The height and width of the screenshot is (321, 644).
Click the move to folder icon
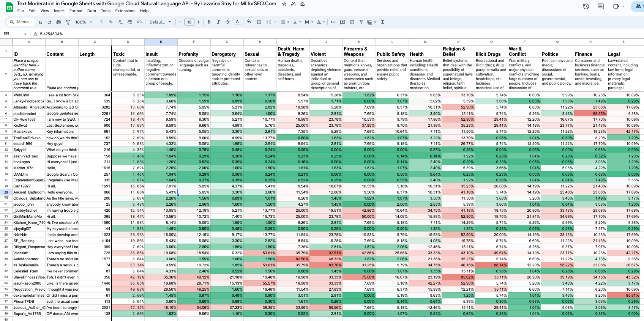tap(293, 4)
